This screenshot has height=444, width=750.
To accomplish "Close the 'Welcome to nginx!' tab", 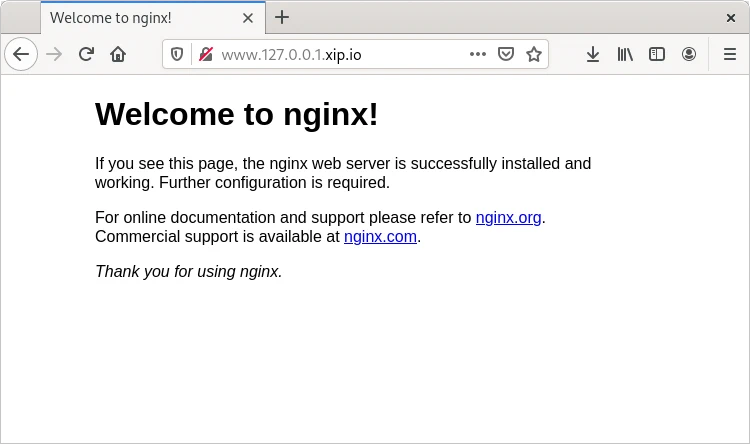I will tap(247, 17).
